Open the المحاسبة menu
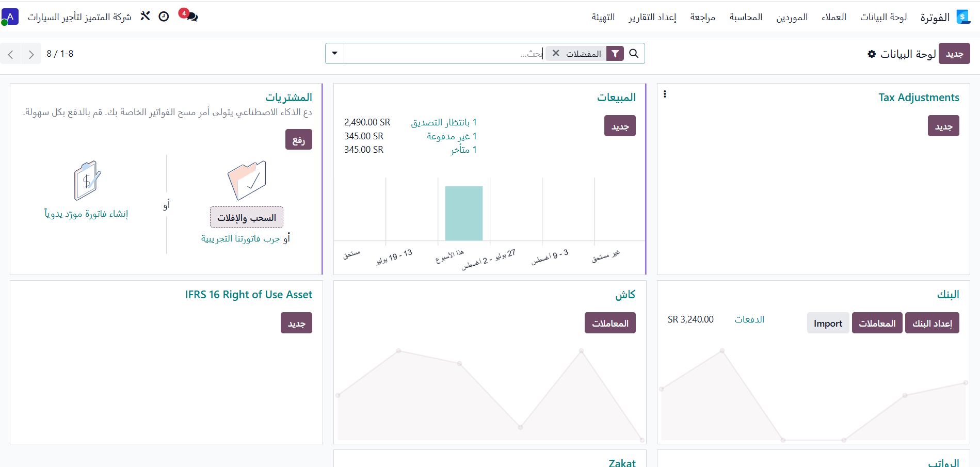Viewport: 980px width, 467px height. tap(746, 17)
